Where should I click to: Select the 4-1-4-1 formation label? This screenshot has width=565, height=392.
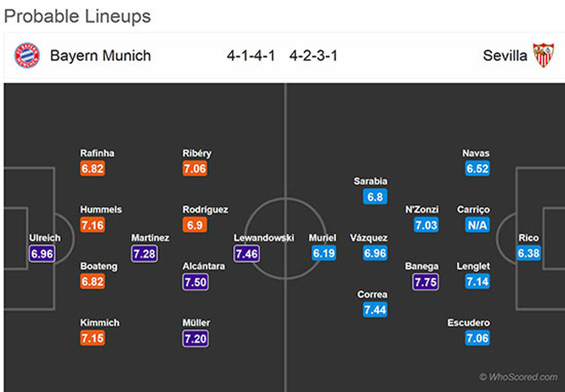pos(251,56)
